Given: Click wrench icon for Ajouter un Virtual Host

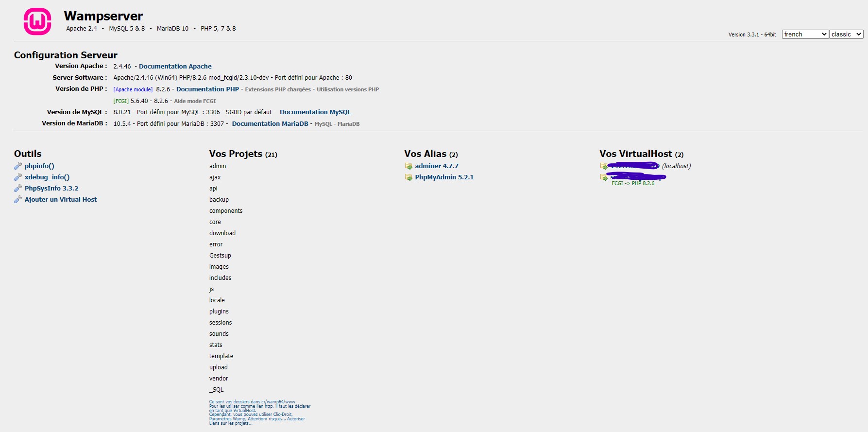Looking at the screenshot, I should [18, 200].
